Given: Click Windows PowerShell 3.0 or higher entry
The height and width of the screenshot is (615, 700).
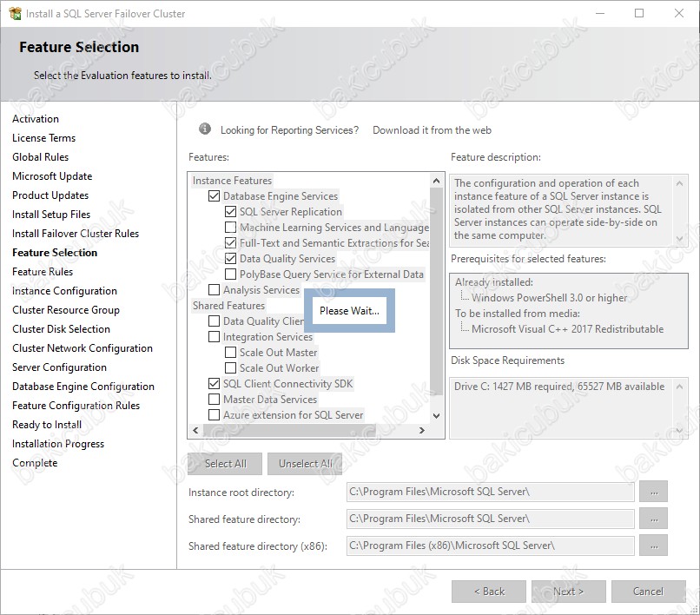Looking at the screenshot, I should [x=549, y=298].
